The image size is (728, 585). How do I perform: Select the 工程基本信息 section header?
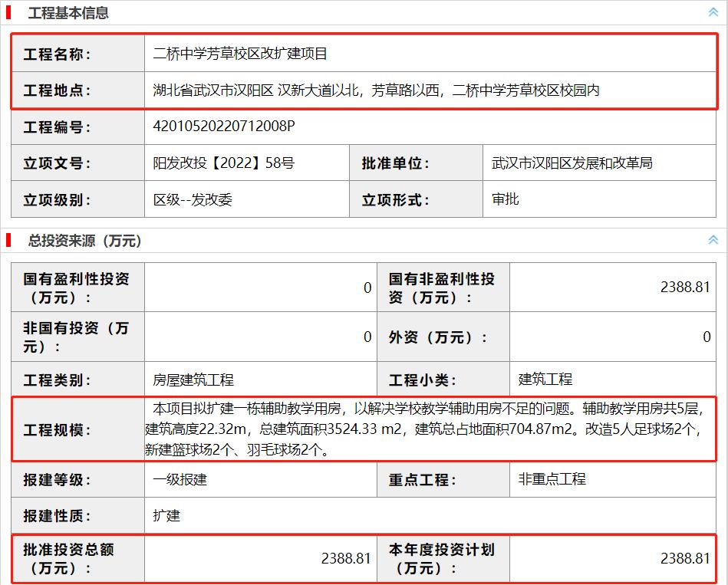pyautogui.click(x=69, y=12)
